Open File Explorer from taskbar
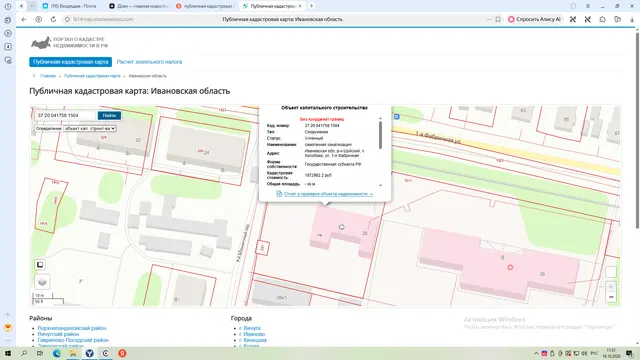 (x=73, y=353)
